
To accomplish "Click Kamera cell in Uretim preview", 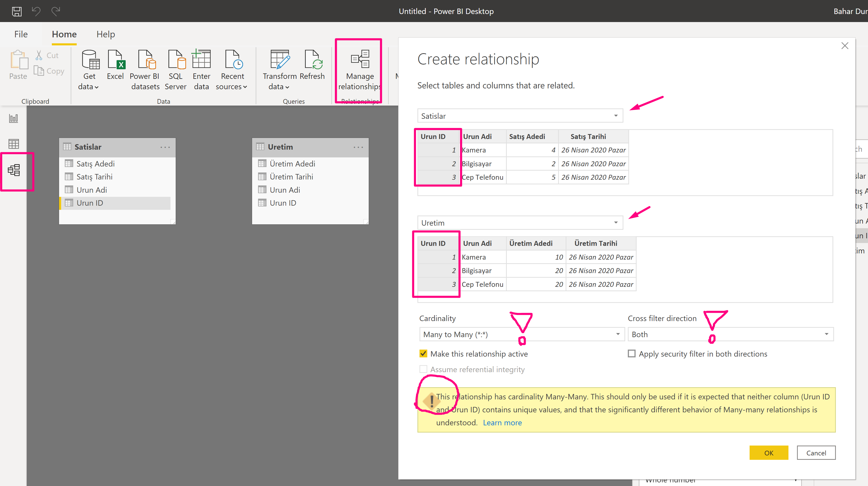I will [483, 257].
